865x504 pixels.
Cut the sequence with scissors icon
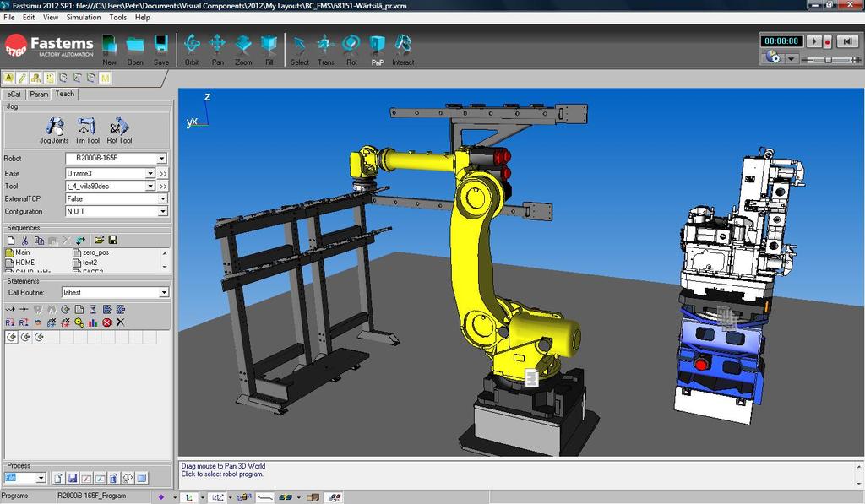click(24, 241)
